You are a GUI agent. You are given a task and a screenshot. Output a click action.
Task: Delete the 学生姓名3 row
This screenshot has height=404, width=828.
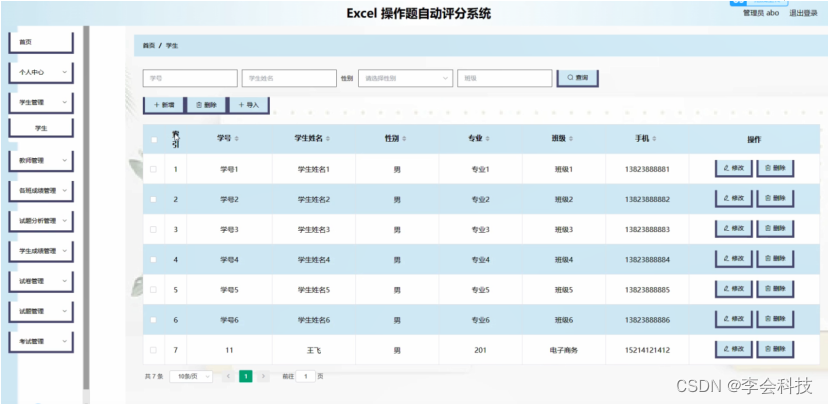(775, 229)
